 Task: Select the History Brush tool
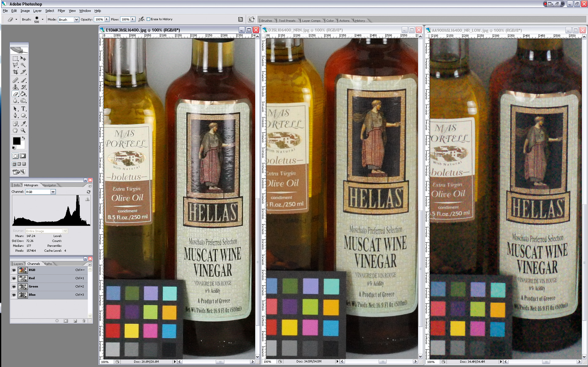(x=23, y=87)
